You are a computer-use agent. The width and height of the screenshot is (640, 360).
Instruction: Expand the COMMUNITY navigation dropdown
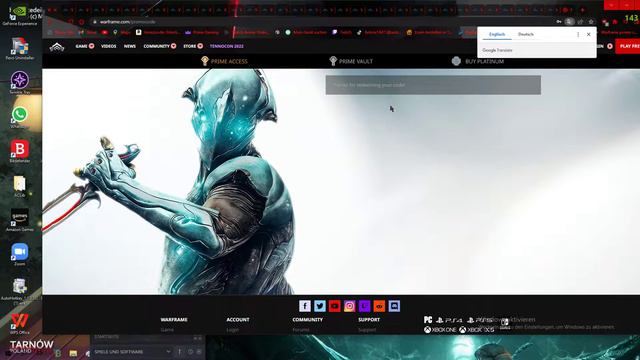click(x=160, y=46)
